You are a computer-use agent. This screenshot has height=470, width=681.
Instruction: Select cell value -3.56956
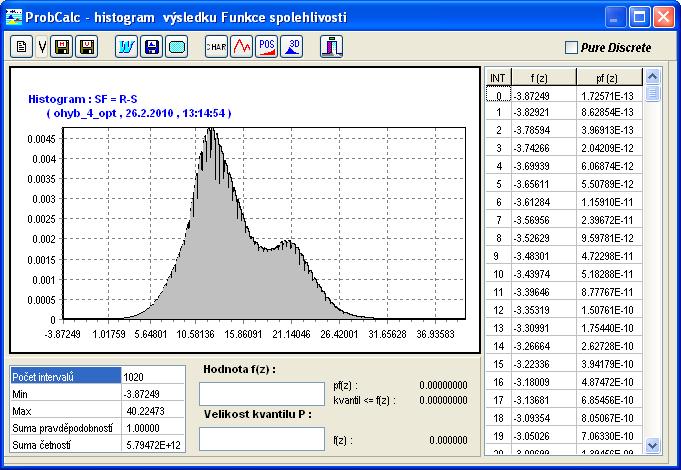pyautogui.click(x=544, y=220)
